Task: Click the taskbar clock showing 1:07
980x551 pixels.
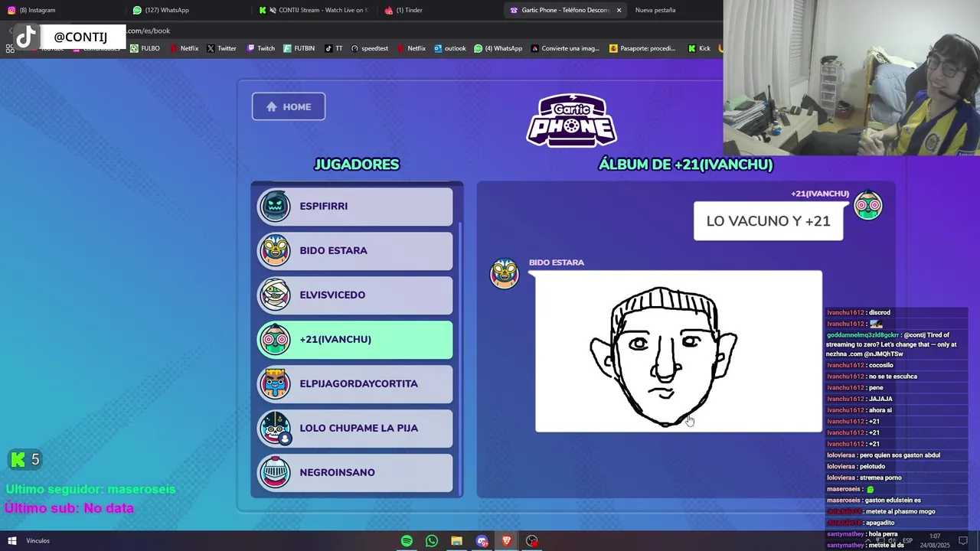Action: coord(935,541)
